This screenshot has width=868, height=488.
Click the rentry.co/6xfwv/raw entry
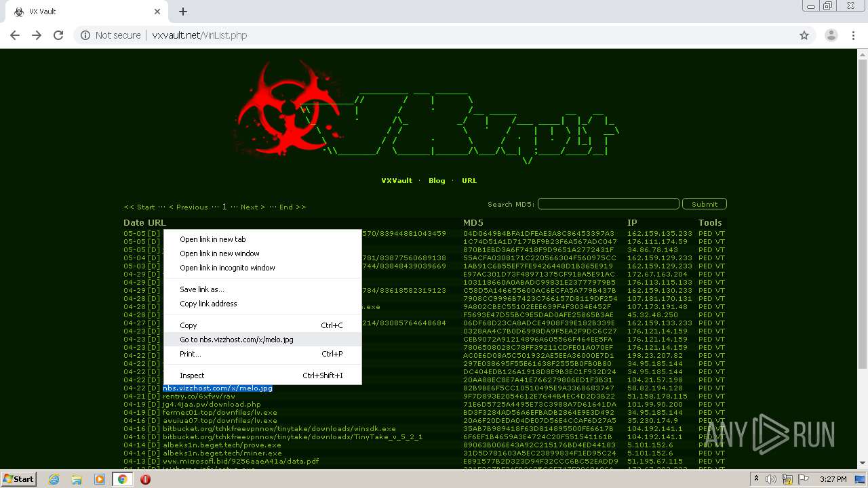pyautogui.click(x=199, y=396)
